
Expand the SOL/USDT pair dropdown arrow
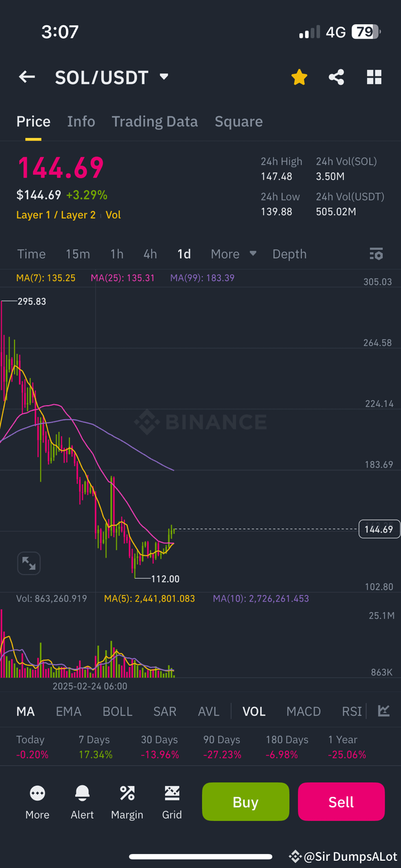pyautogui.click(x=164, y=76)
